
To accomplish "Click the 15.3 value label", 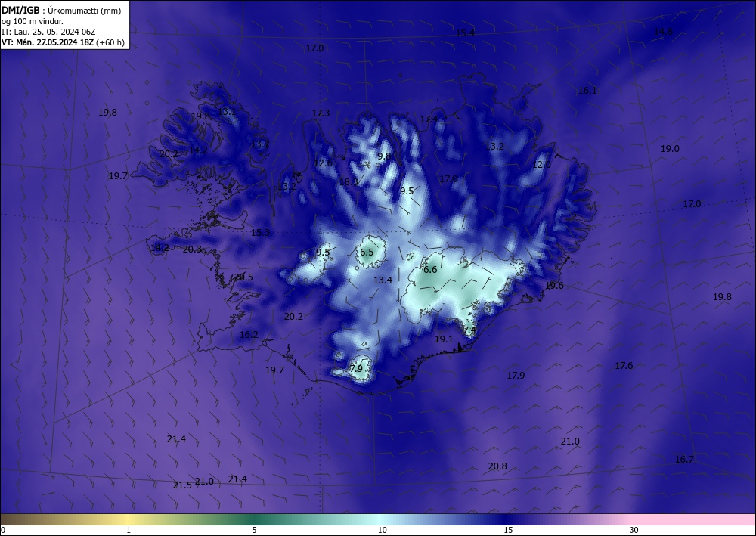I will tap(260, 232).
